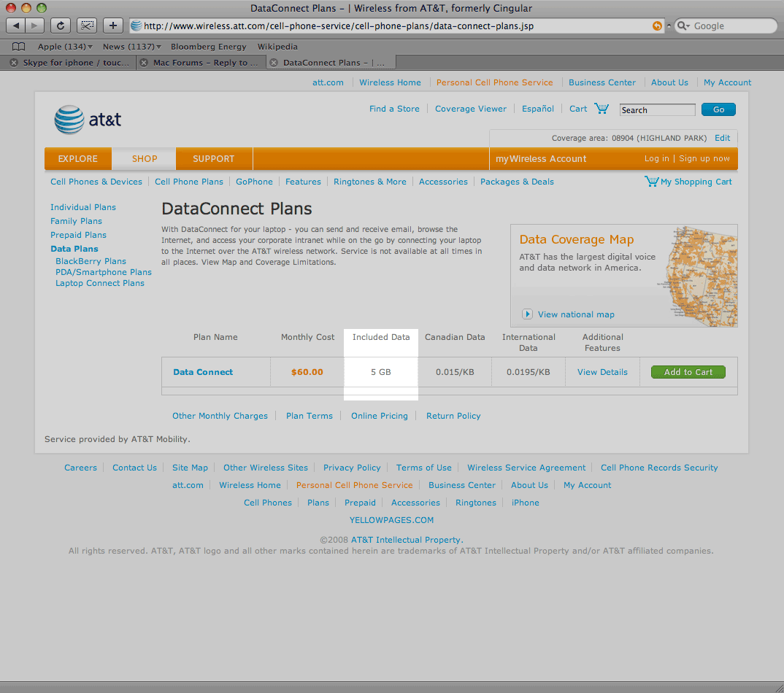The image size is (784, 693).
Task: Select the SUPPORT navigation tab
Action: tap(213, 159)
